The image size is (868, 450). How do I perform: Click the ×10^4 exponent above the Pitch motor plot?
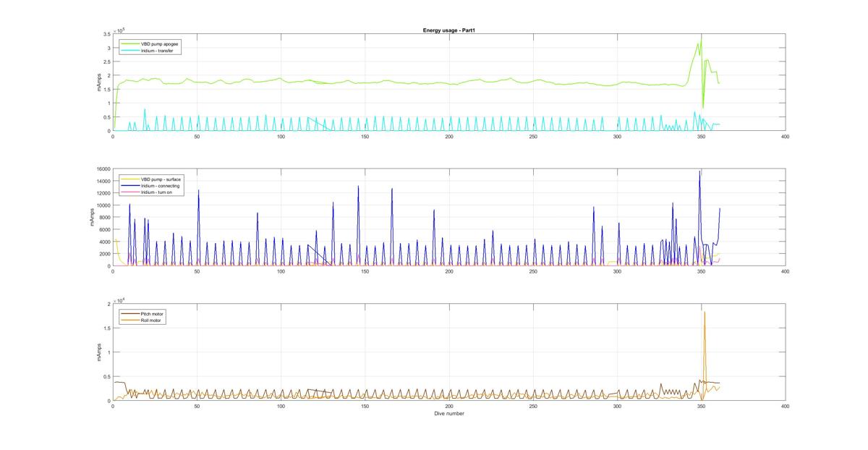pos(119,300)
